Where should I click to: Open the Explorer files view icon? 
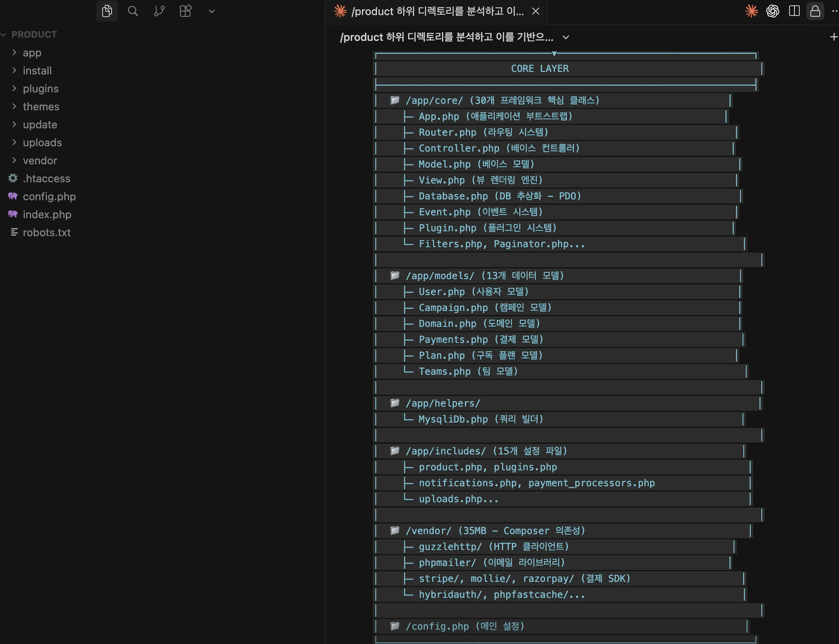107,11
